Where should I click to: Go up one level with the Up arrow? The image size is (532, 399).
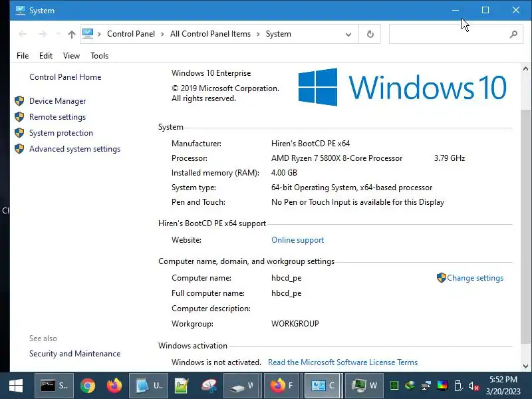click(72, 34)
